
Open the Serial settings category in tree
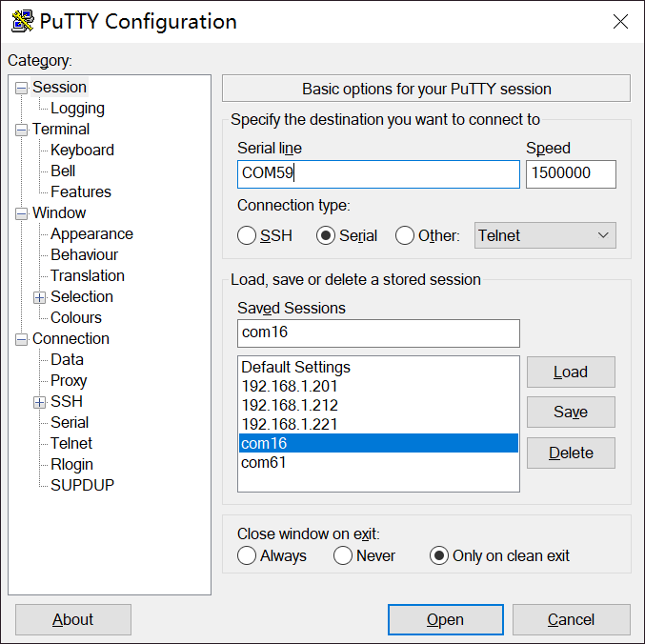click(x=70, y=423)
